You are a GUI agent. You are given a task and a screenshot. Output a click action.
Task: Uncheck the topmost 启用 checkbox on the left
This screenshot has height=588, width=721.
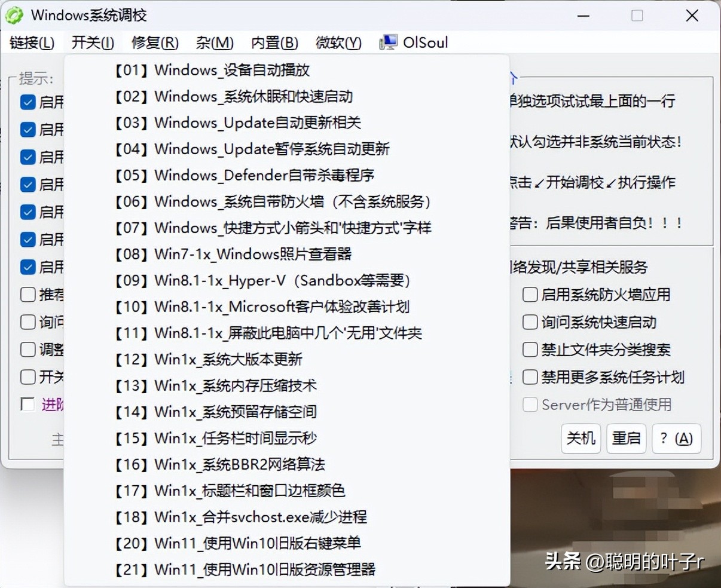click(28, 102)
